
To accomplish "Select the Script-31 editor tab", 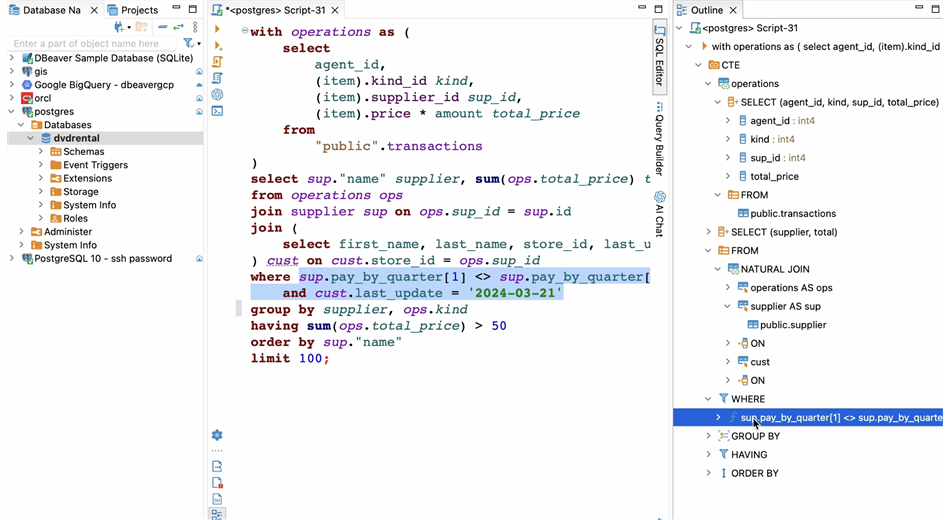I will click(277, 10).
